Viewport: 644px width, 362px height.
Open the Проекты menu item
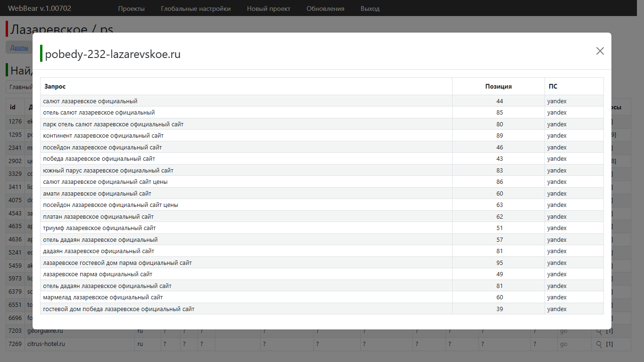point(132,8)
